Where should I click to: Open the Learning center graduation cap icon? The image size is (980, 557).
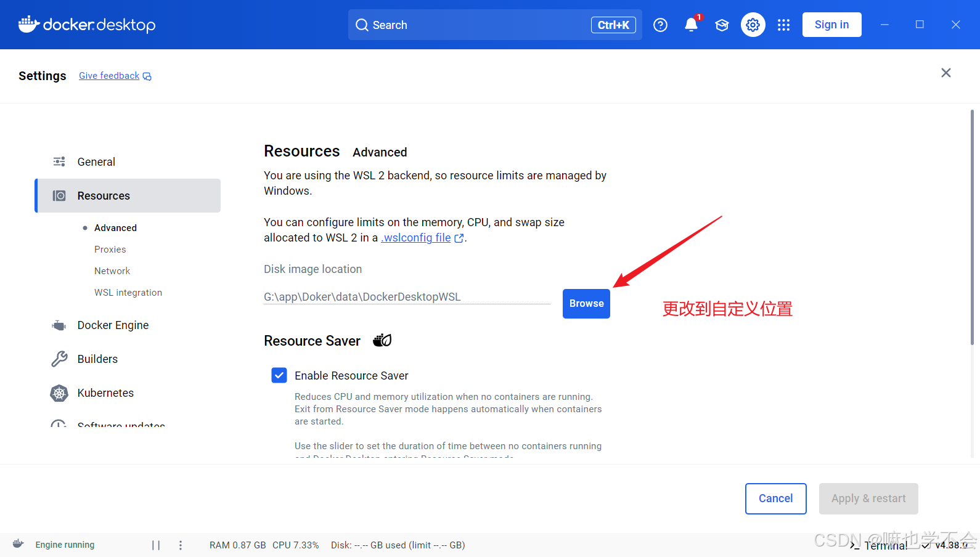[722, 25]
